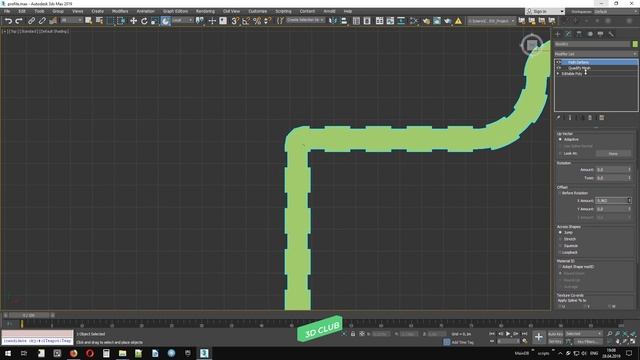Select the Link tool icon
The image size is (640, 360).
click(x=31, y=21)
